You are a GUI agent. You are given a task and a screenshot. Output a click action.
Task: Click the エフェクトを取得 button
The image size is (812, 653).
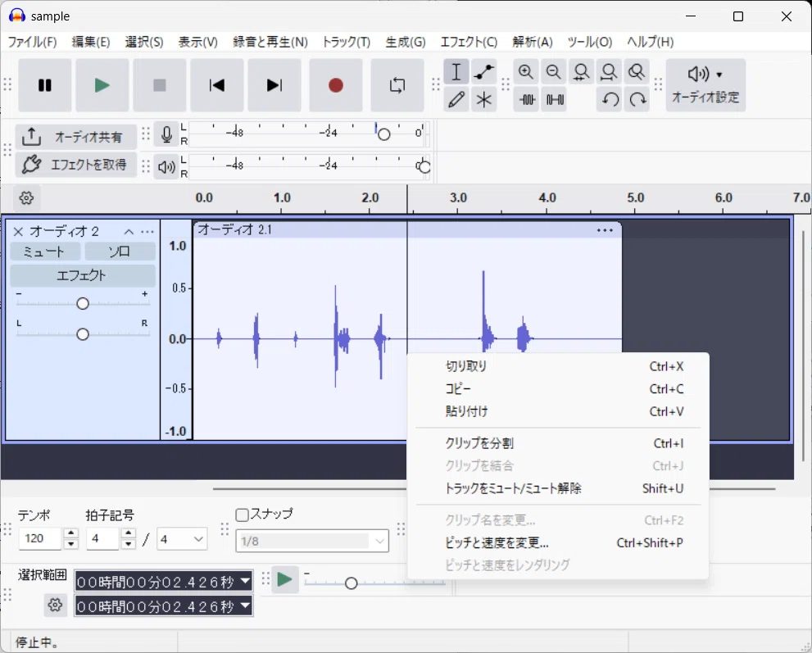[x=76, y=165]
